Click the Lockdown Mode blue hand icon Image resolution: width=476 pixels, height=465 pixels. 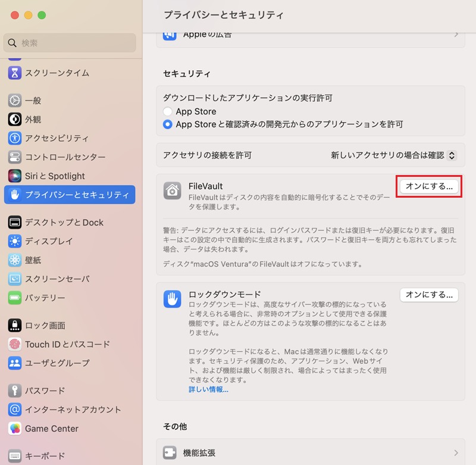[173, 299]
